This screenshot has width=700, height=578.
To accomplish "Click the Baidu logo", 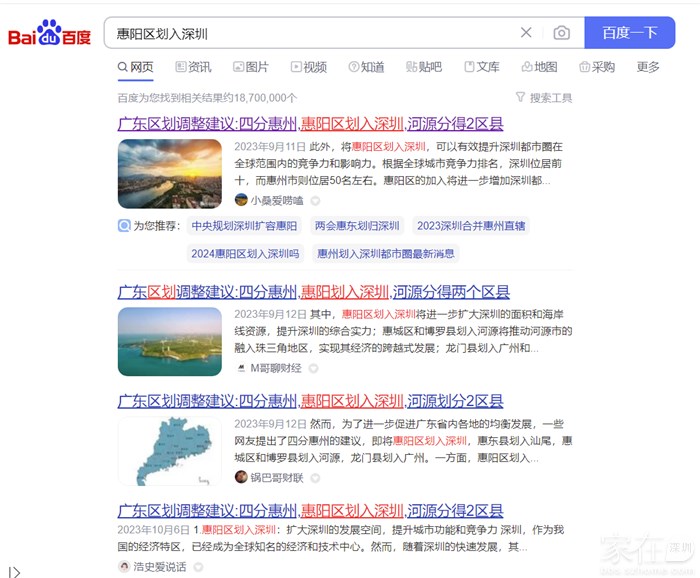I will [49, 34].
